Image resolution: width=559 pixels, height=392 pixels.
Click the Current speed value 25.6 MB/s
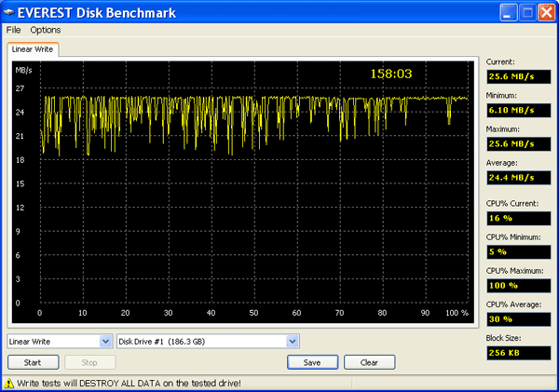pyautogui.click(x=513, y=76)
